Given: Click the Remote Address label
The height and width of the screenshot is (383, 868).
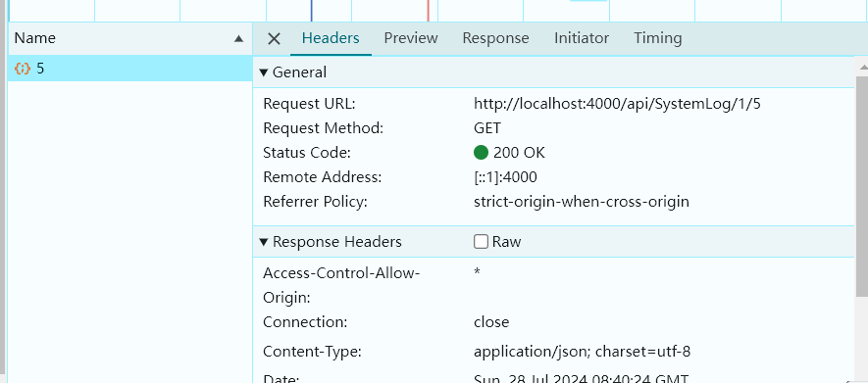Looking at the screenshot, I should [323, 177].
